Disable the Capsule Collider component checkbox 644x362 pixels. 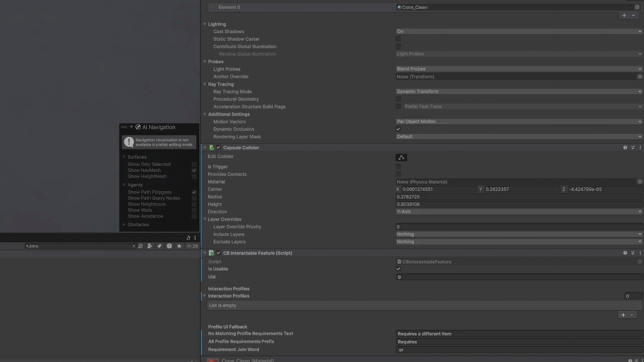tap(218, 148)
